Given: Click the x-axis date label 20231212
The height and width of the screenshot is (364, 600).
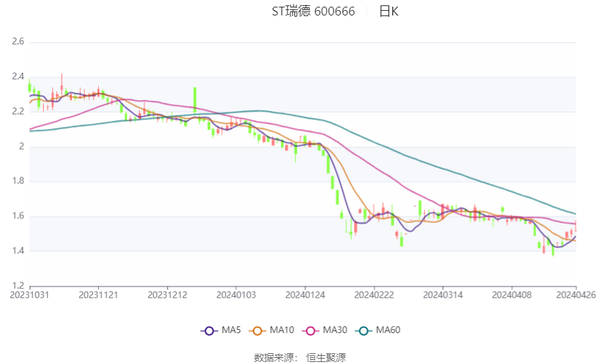Looking at the screenshot, I should coord(167,295).
